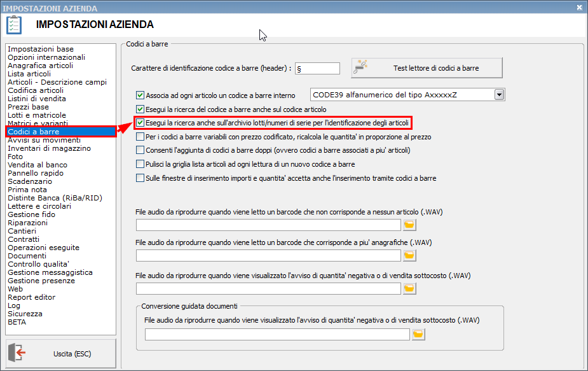Click the Uscita (ESC) button

61,353
